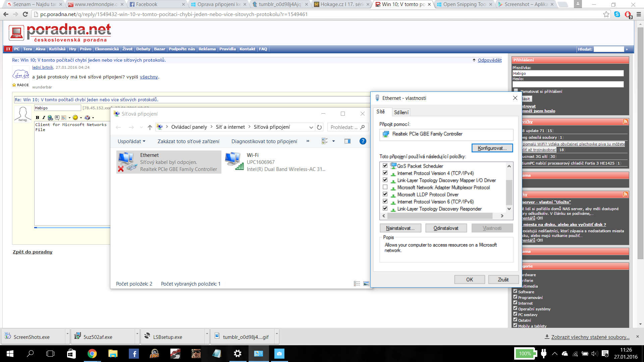The image size is (644, 362).
Task: Insert a smiley emoticon in the editor
Action: (x=75, y=118)
